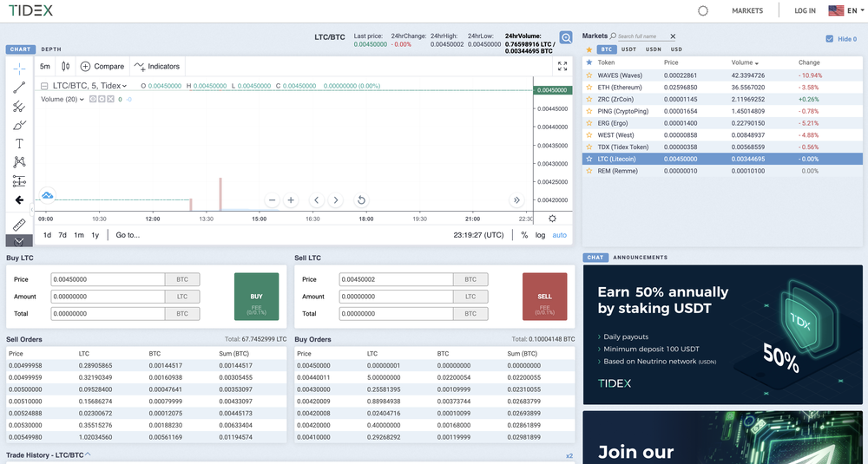
Task: Collapse the drawing toolbar side handle
Action: pyautogui.click(x=31, y=209)
